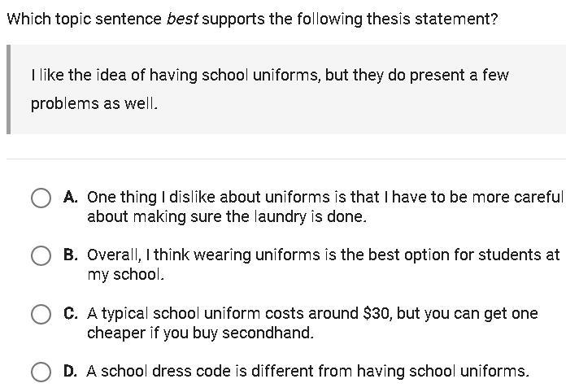This screenshot has width=579, height=392.
Task: Click the bold letter A. label
Action: (71, 198)
